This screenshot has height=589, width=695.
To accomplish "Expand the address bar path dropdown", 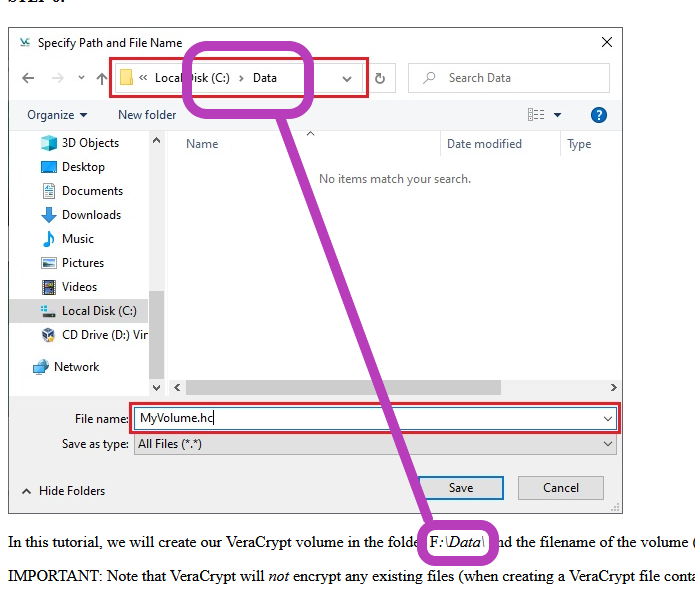I will pos(347,79).
